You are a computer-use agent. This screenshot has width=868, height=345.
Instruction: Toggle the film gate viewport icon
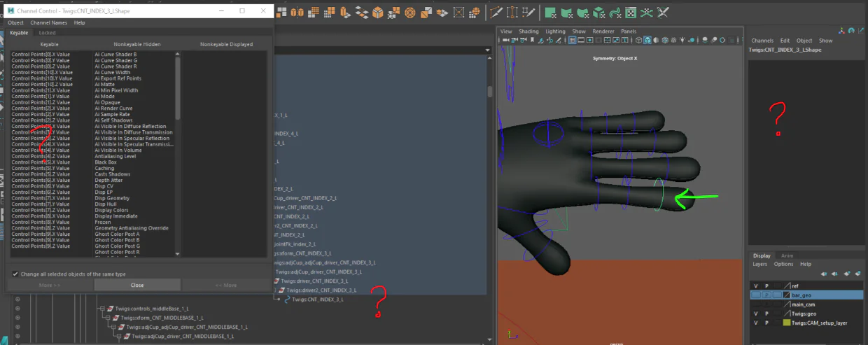coord(581,40)
